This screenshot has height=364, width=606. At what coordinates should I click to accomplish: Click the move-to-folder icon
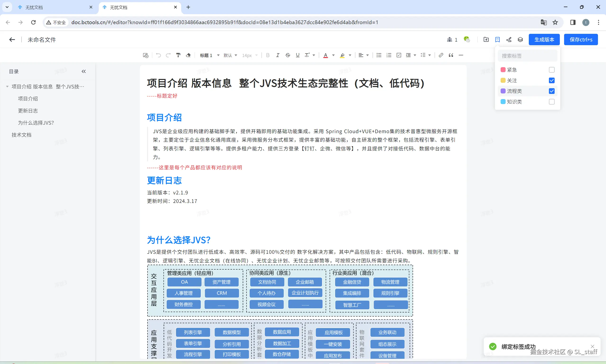coord(486,39)
